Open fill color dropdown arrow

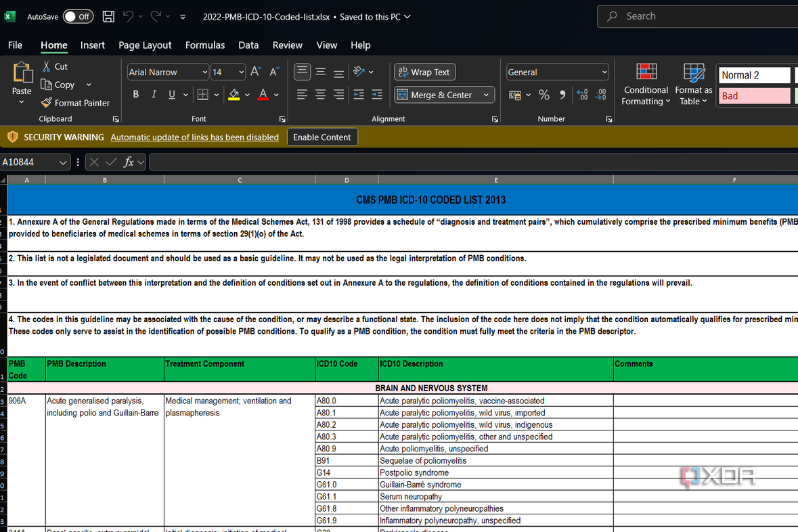(247, 95)
